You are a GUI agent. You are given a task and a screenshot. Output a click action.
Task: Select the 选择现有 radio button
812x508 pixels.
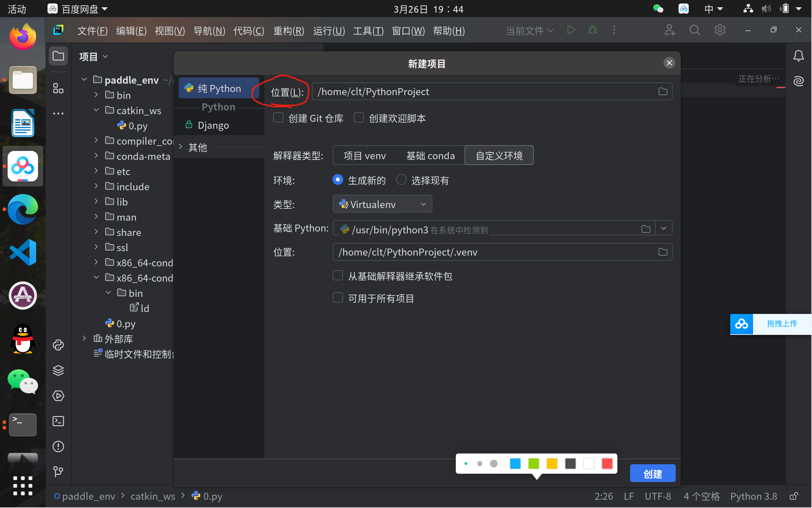click(401, 180)
